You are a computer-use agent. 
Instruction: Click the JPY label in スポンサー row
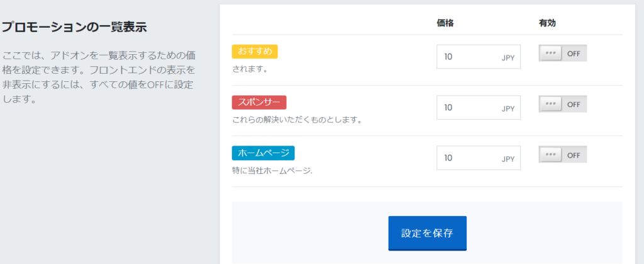pyautogui.click(x=508, y=108)
